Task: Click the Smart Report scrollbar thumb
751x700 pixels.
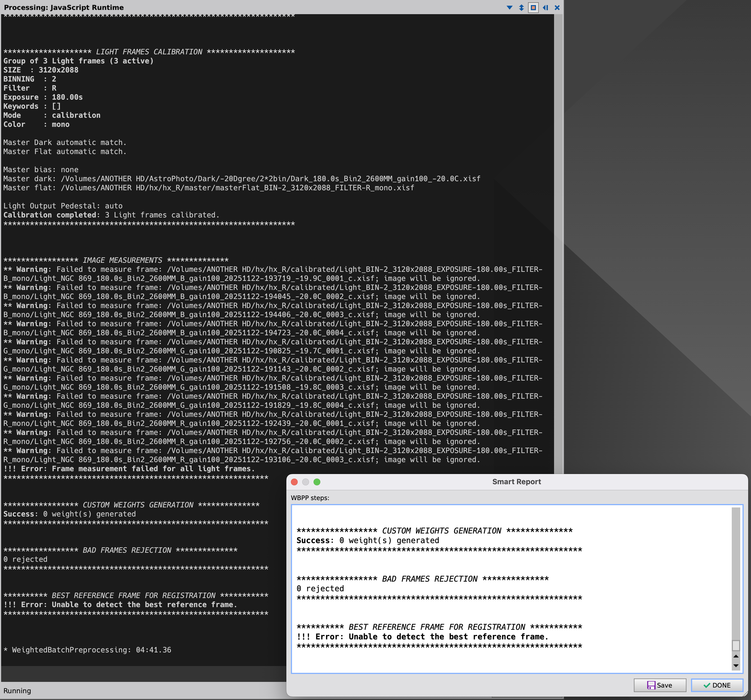Action: (736, 645)
